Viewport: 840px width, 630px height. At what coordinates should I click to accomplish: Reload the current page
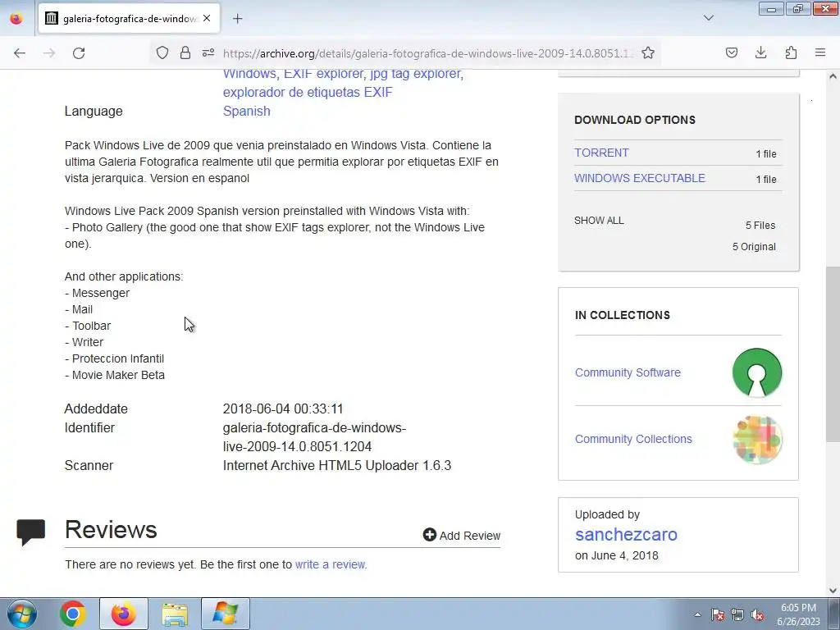pyautogui.click(x=79, y=53)
